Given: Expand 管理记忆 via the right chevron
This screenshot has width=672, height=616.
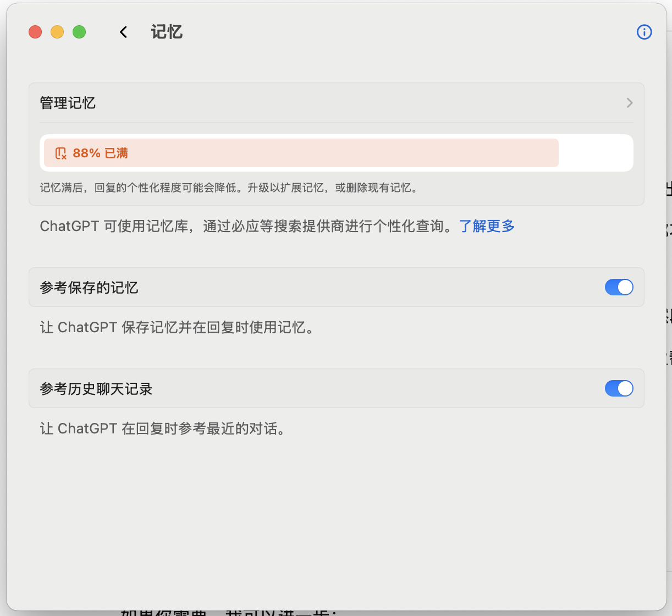Looking at the screenshot, I should pyautogui.click(x=629, y=103).
